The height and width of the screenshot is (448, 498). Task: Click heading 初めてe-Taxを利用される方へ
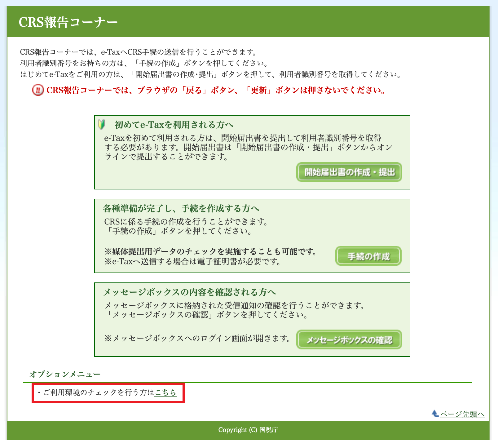(x=174, y=125)
